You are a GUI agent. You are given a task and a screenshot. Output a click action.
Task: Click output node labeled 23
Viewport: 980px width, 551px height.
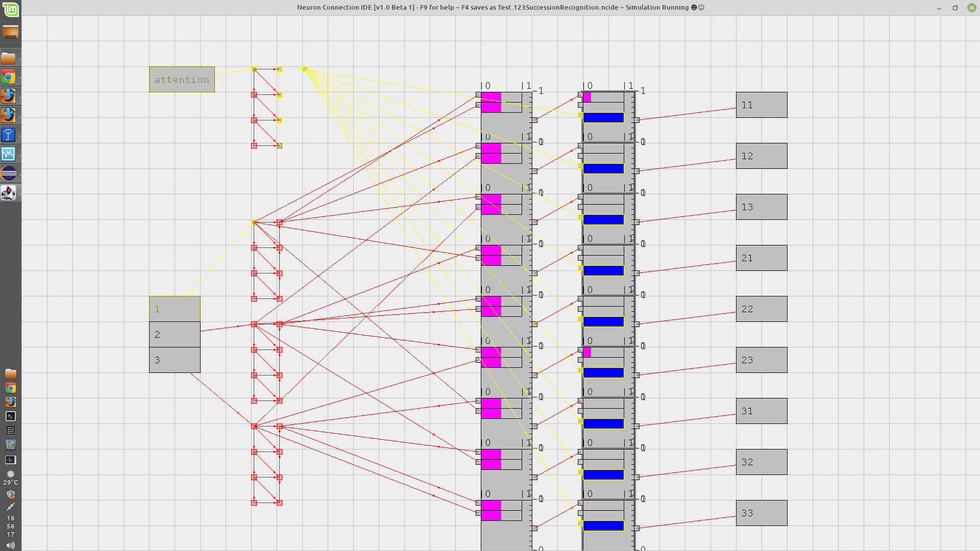click(x=761, y=360)
